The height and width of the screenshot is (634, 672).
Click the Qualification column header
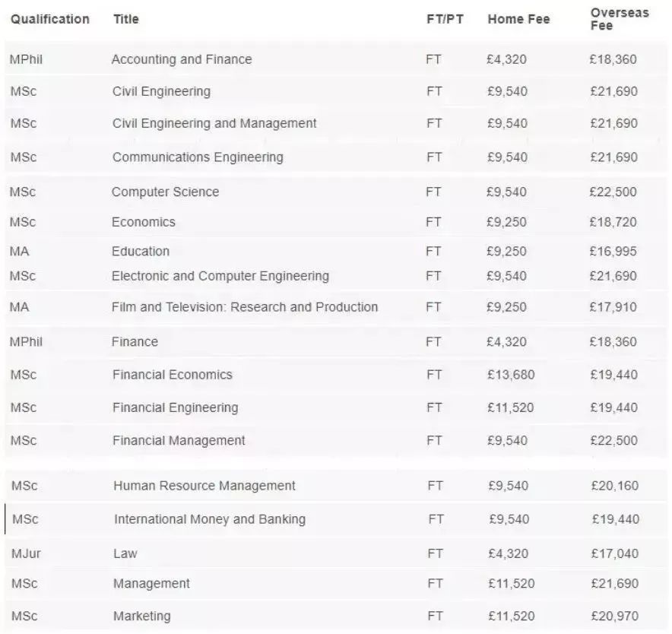pos(49,19)
